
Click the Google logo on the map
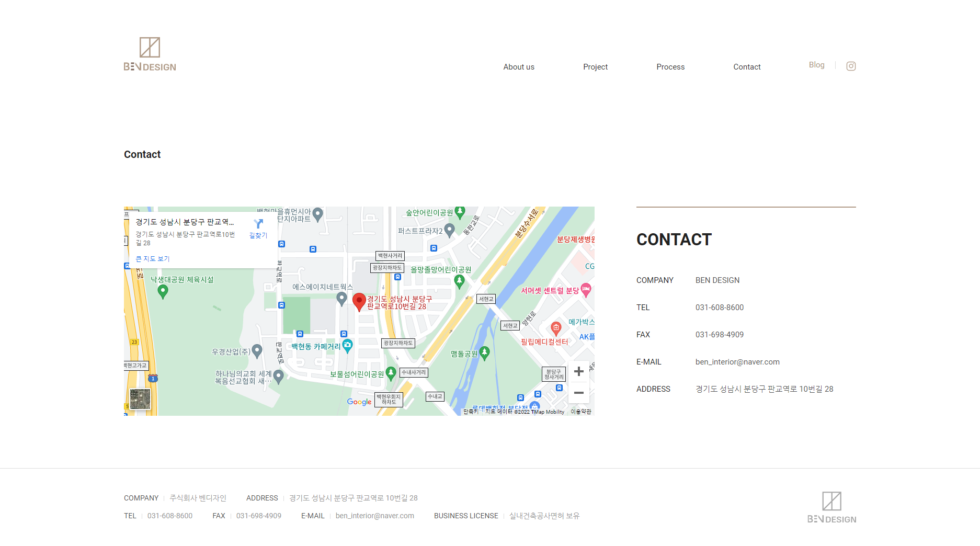(x=359, y=402)
